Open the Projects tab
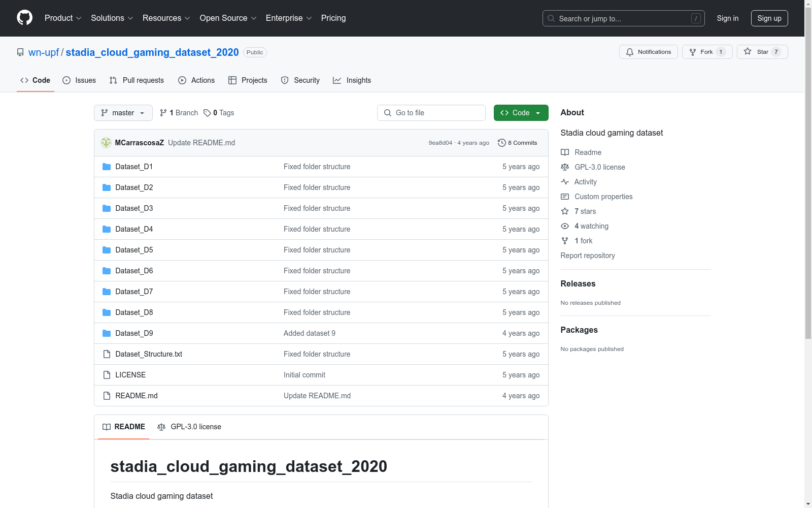The height and width of the screenshot is (508, 812). pyautogui.click(x=248, y=80)
